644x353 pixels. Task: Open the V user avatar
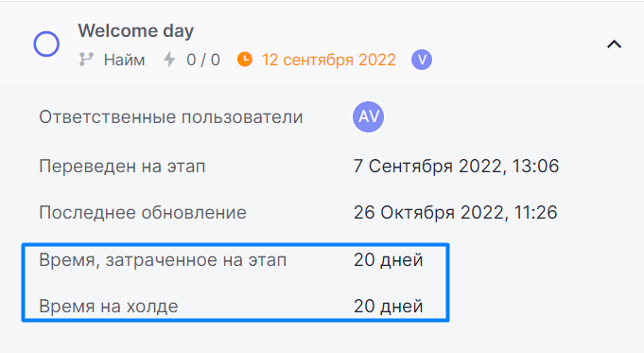tap(422, 60)
